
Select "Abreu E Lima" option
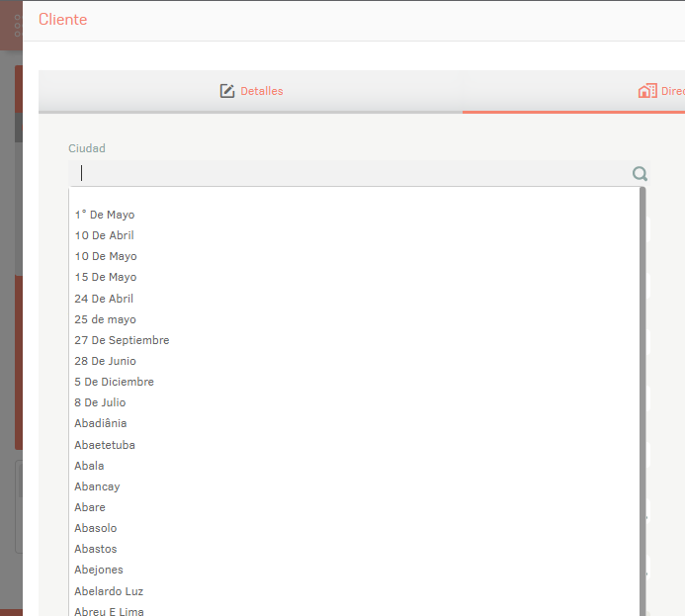coord(354,610)
